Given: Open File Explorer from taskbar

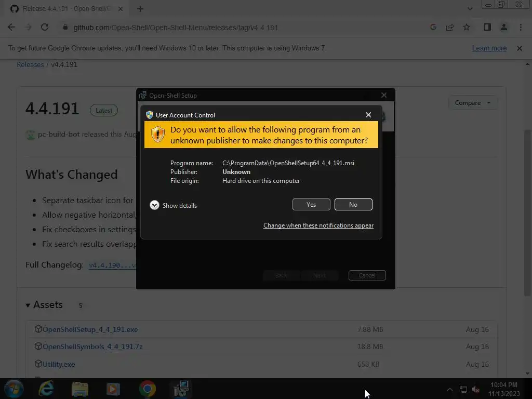Looking at the screenshot, I should pyautogui.click(x=79, y=389).
